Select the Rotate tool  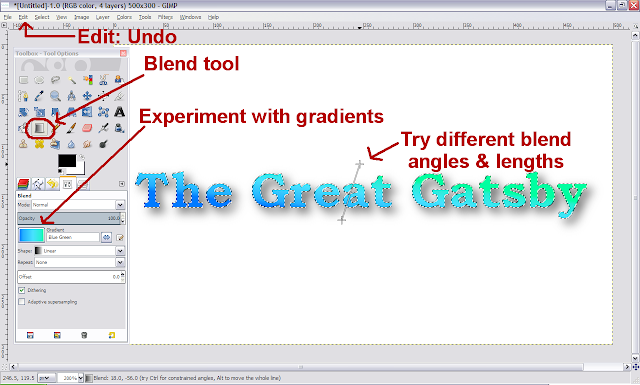coord(24,112)
